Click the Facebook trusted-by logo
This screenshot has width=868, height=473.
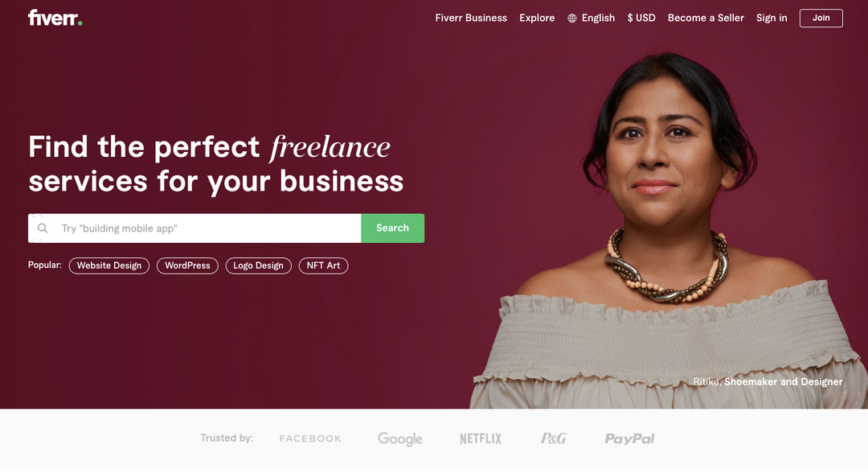click(310, 438)
